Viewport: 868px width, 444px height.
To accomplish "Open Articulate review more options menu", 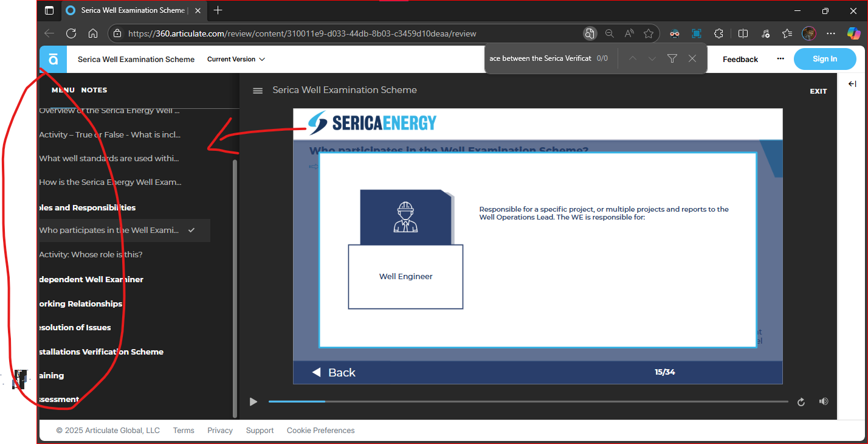I will [x=780, y=59].
